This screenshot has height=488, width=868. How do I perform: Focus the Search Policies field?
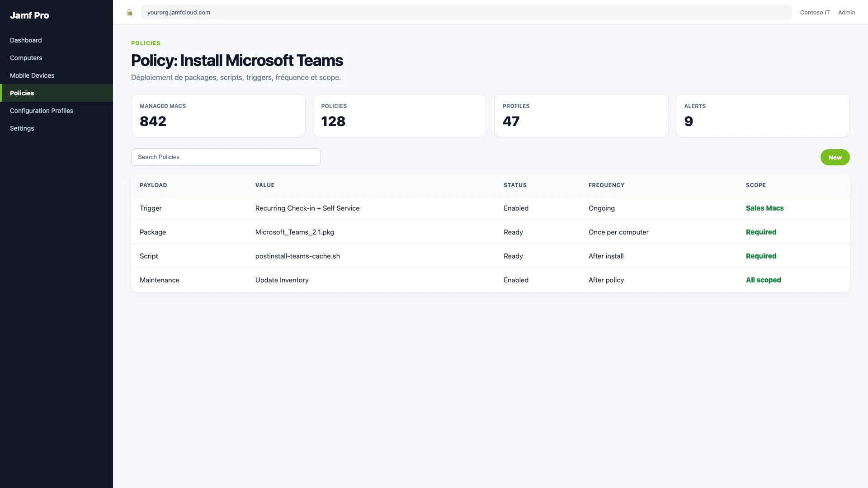pyautogui.click(x=226, y=157)
